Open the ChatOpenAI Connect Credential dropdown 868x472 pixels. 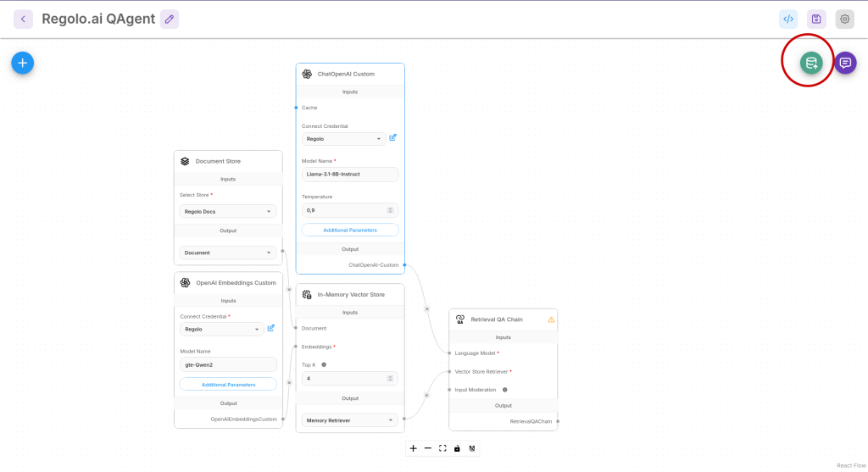(344, 139)
